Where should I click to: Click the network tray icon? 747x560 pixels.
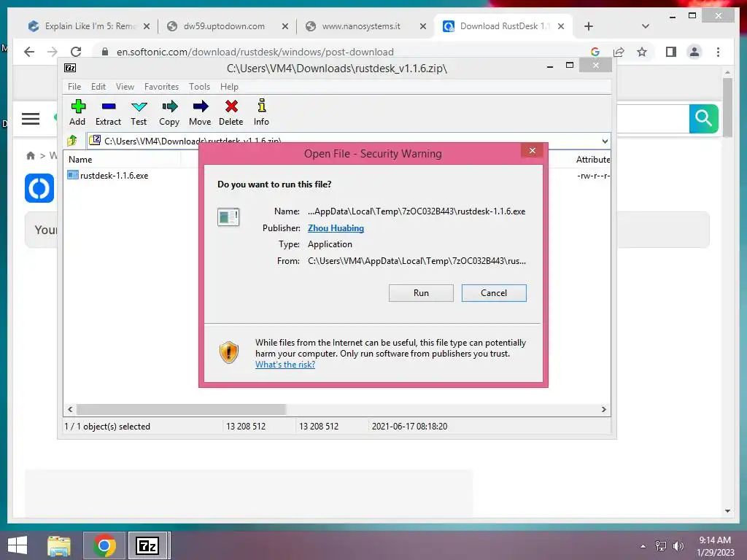coord(660,545)
